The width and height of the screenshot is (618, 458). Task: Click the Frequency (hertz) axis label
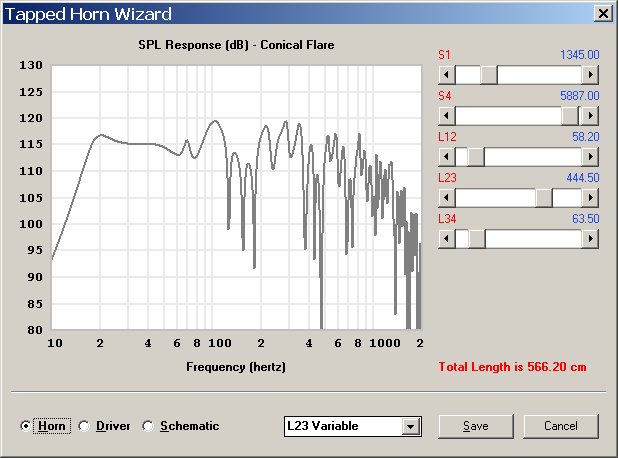click(x=236, y=367)
